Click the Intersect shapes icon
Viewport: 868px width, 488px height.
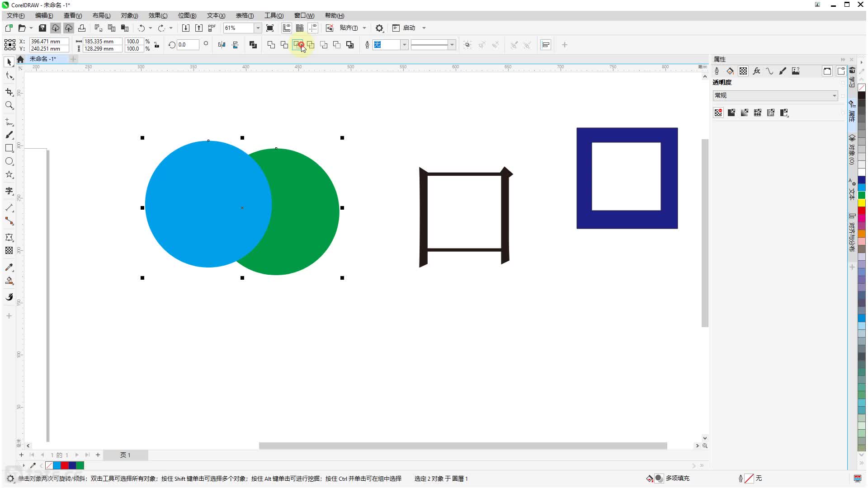(297, 45)
